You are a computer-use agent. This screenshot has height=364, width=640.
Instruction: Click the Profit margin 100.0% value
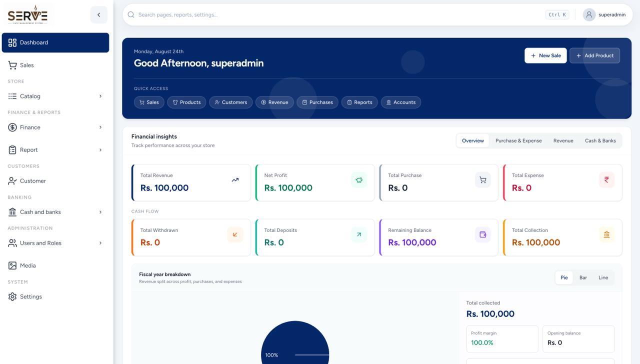click(482, 342)
